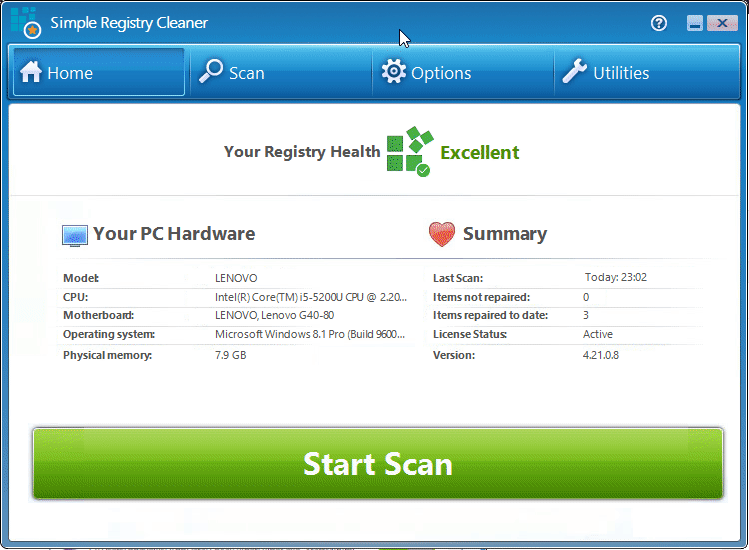Click the Excellent health status text

tap(480, 152)
